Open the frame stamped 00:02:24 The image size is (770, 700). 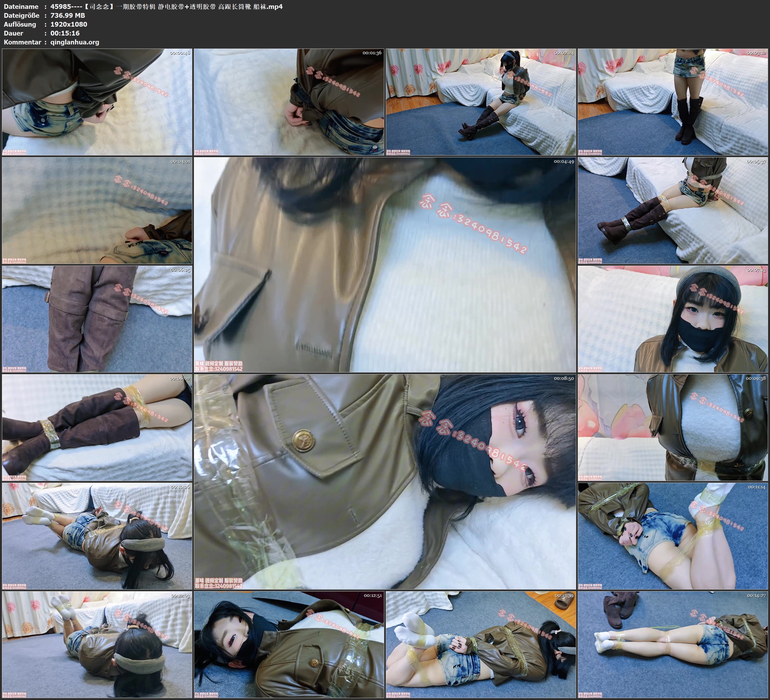(481, 102)
